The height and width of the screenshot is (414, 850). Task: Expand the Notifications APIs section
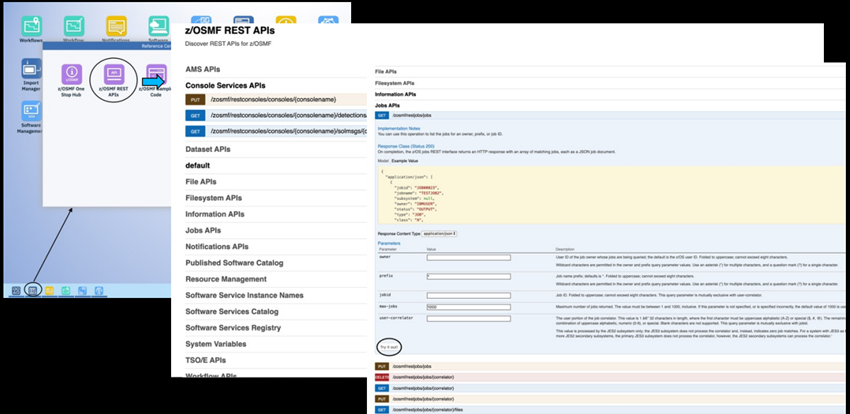click(x=217, y=247)
